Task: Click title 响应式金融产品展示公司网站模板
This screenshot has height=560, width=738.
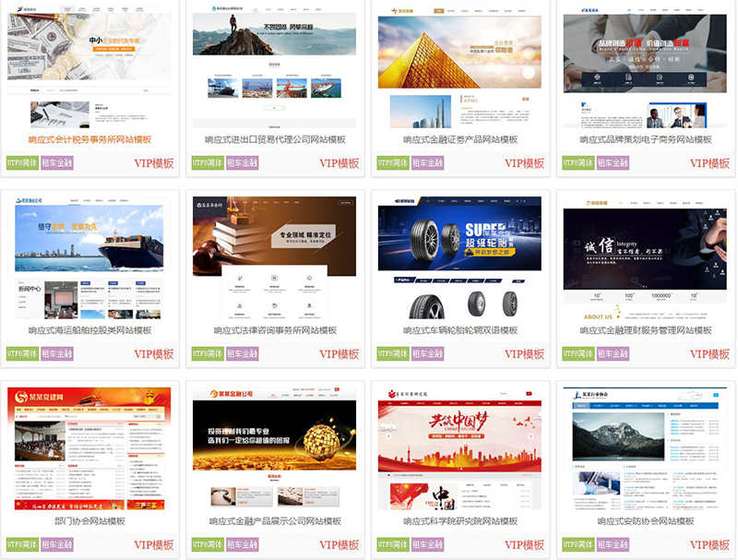Action: pyautogui.click(x=275, y=520)
